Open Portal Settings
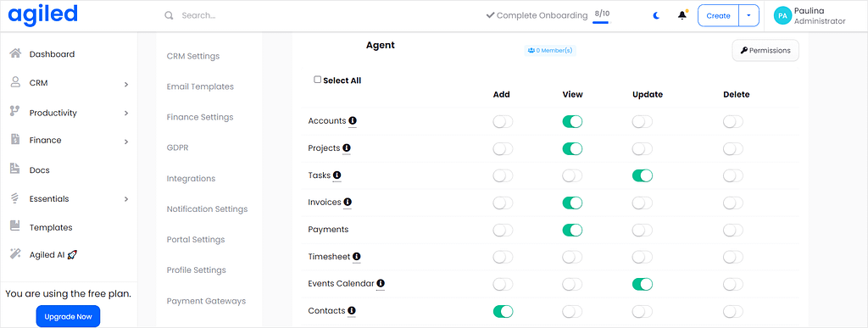This screenshot has width=868, height=328. [x=196, y=240]
